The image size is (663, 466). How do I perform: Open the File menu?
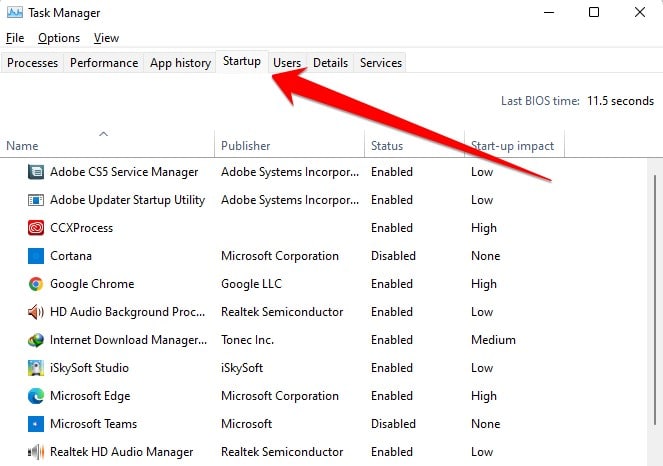pos(15,38)
